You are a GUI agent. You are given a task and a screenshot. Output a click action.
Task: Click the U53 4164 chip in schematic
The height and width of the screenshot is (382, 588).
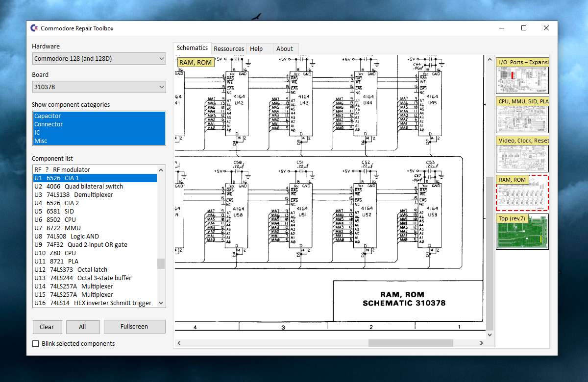tap(430, 215)
